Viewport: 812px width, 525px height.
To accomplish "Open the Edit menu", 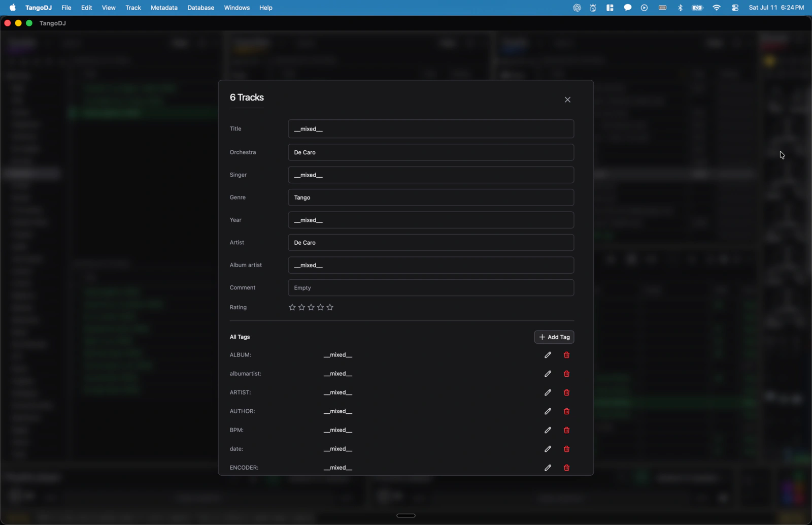I will click(x=87, y=8).
